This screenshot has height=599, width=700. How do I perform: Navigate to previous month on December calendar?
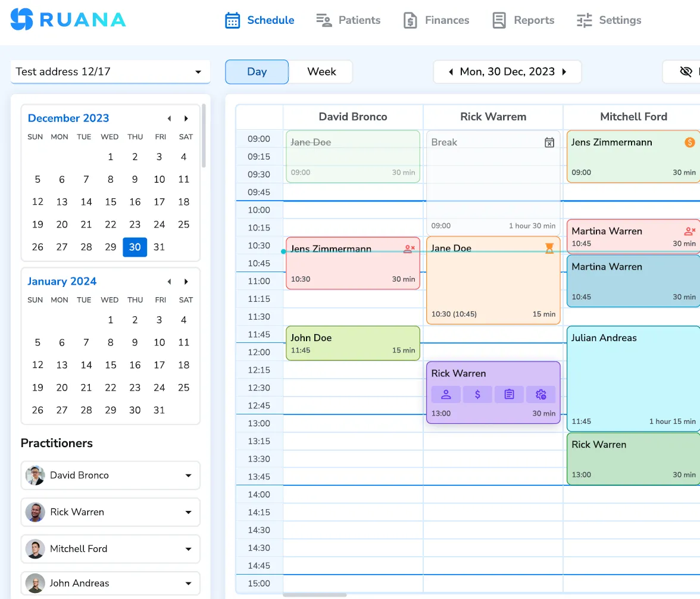[169, 118]
